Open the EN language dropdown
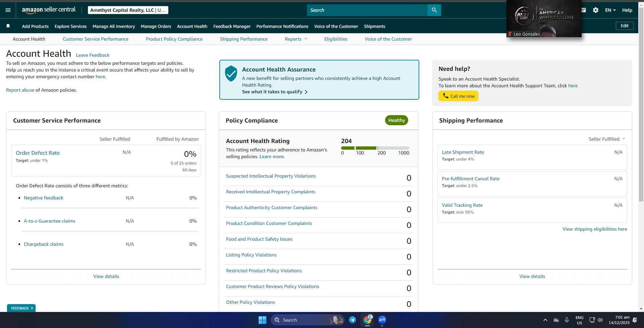The width and height of the screenshot is (644, 328). point(610,10)
